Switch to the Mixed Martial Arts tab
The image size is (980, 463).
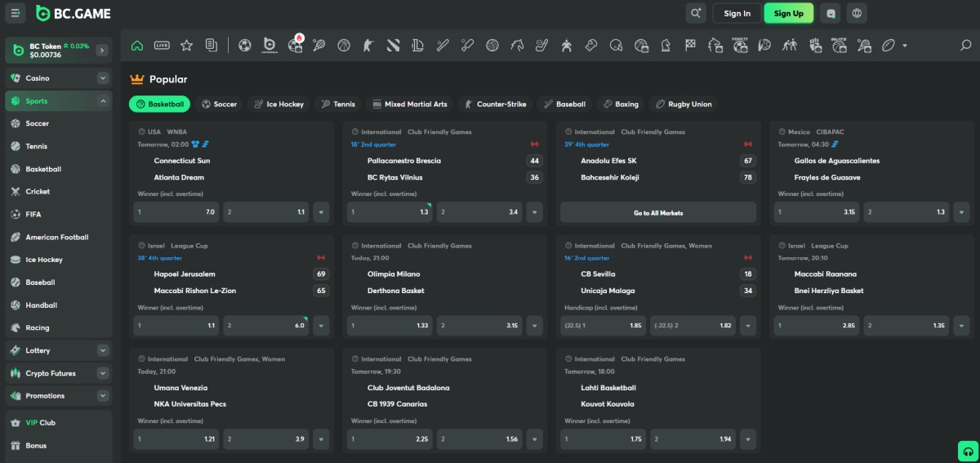tap(409, 105)
